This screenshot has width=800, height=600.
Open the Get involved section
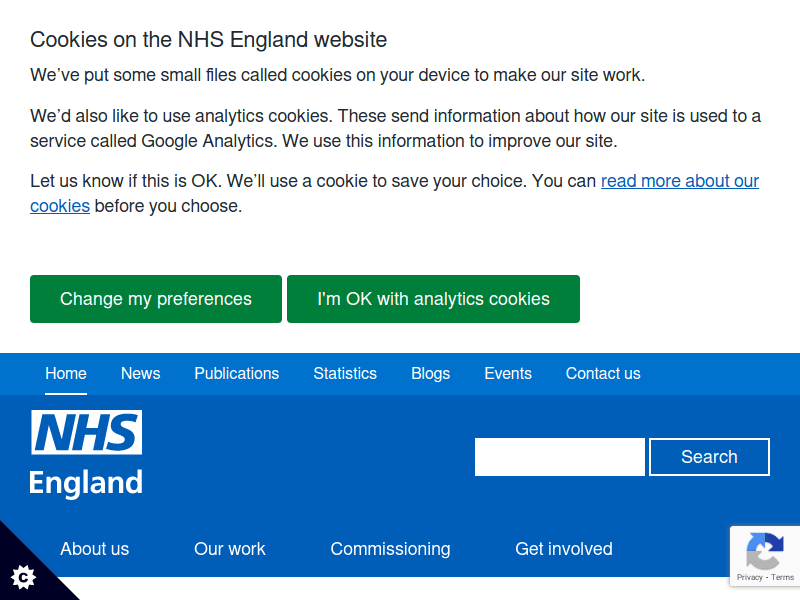pos(564,549)
